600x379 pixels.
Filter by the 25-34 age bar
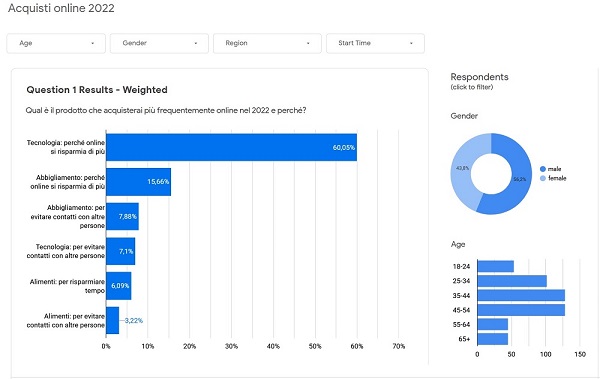pos(512,281)
